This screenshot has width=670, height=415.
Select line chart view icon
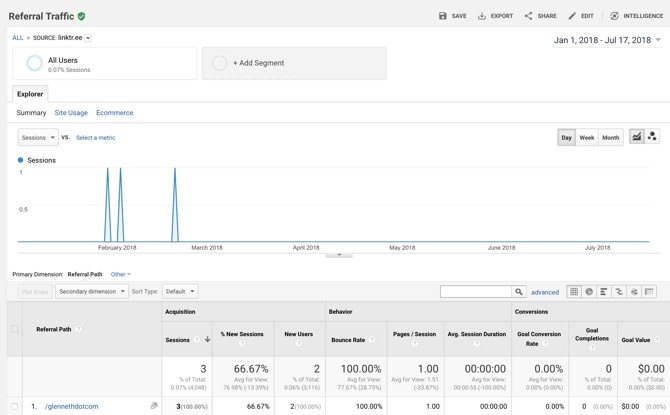[x=636, y=137]
